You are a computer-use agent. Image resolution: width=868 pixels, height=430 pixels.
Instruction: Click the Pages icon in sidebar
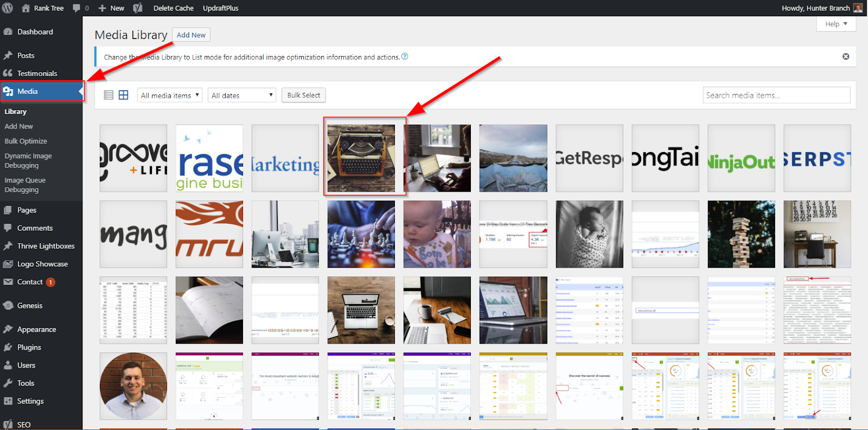tap(8, 210)
